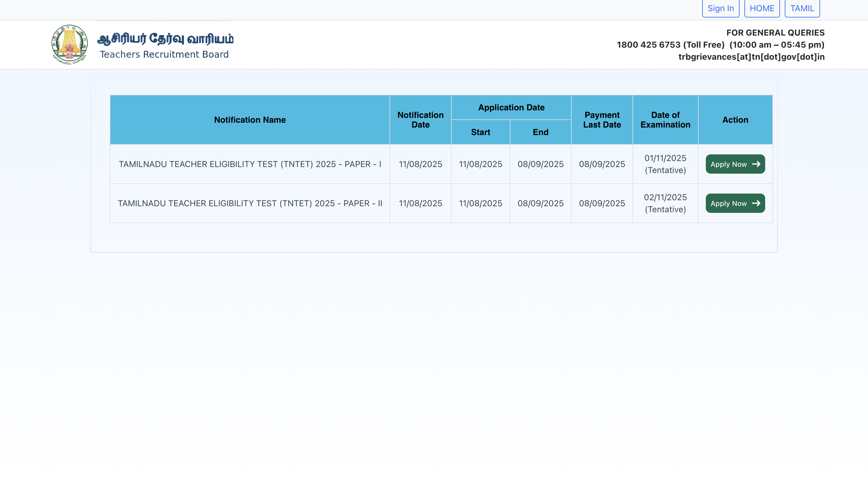This screenshot has height=486, width=868.
Task: Click toll free number 1800 425 6753
Action: pyautogui.click(x=649, y=45)
